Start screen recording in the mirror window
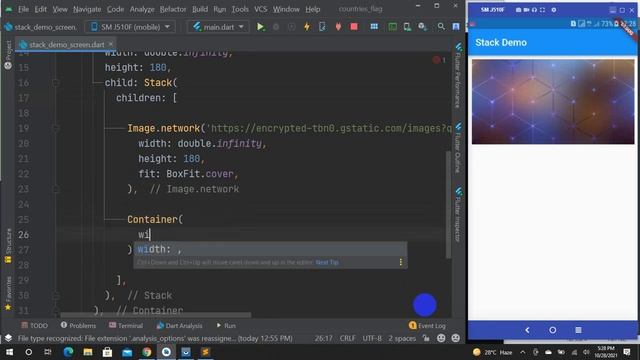Screen dimensions: 640x360 point(527,10)
